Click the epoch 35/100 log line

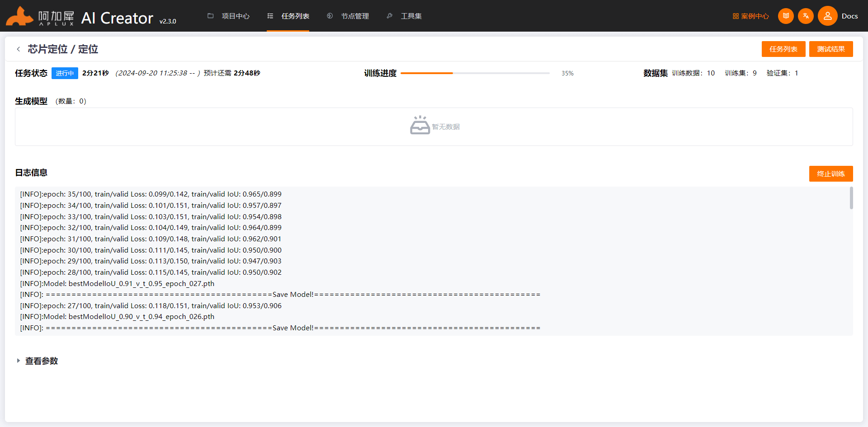click(x=151, y=194)
